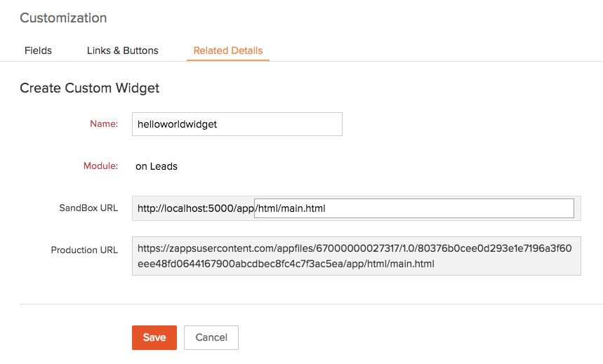The image size is (603, 364).
Task: Select the Related Details tab
Action: click(x=228, y=50)
